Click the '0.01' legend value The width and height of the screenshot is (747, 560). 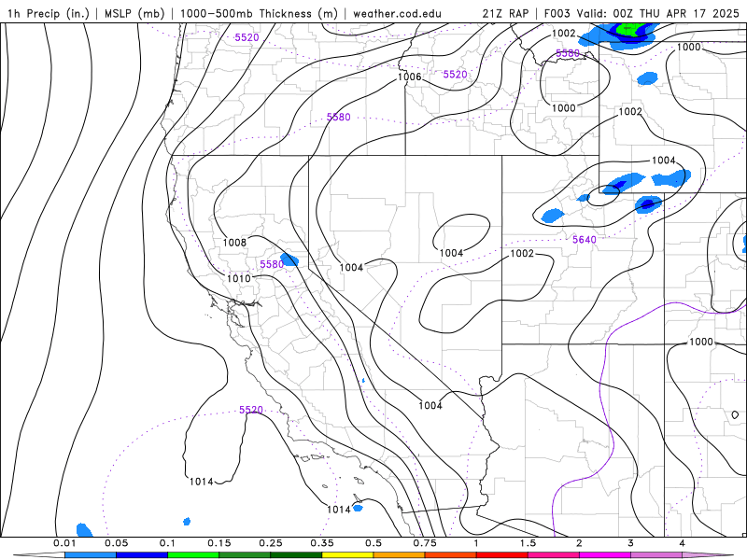click(64, 543)
